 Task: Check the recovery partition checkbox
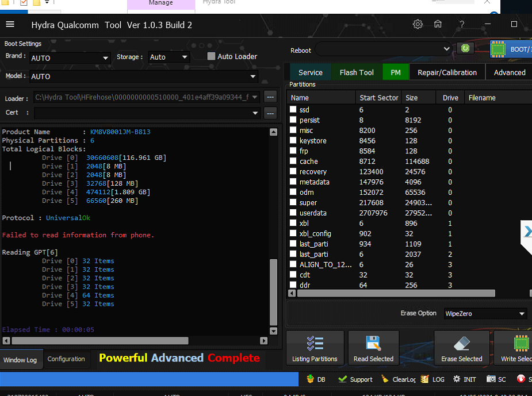(293, 171)
